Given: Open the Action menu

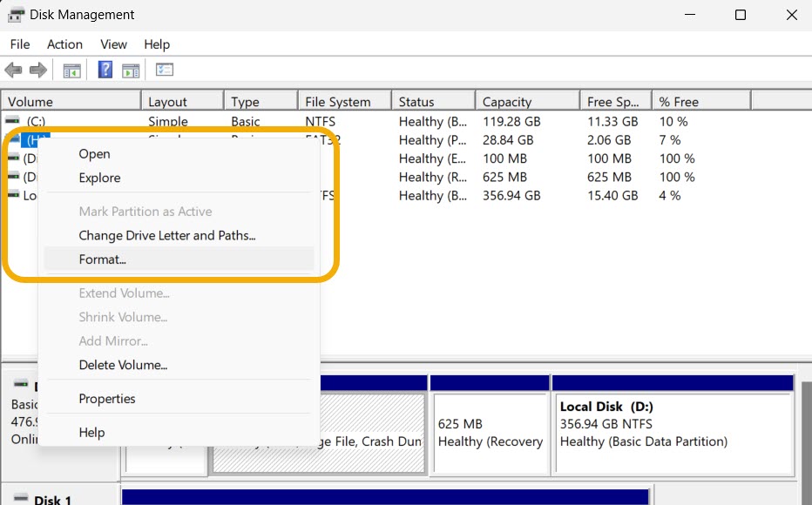Looking at the screenshot, I should coord(64,44).
